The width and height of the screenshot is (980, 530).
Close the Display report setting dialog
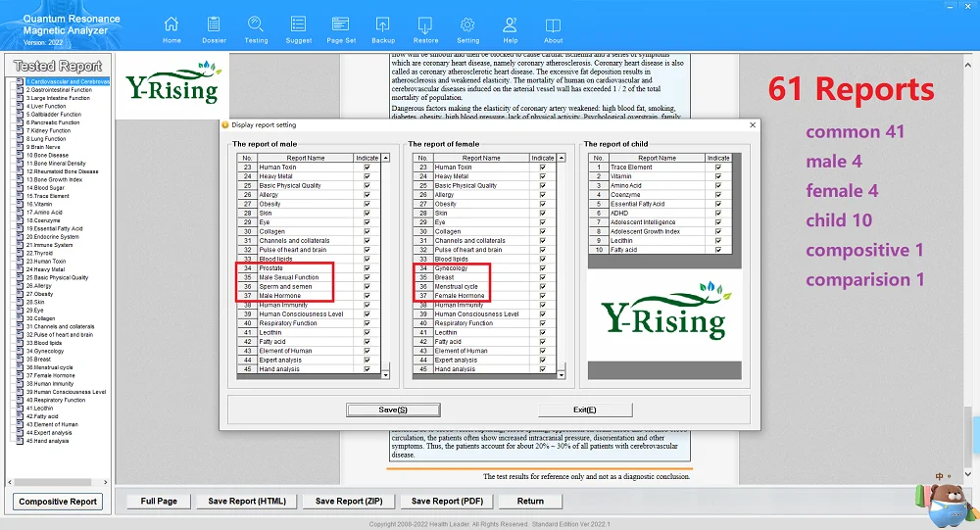pos(753,125)
